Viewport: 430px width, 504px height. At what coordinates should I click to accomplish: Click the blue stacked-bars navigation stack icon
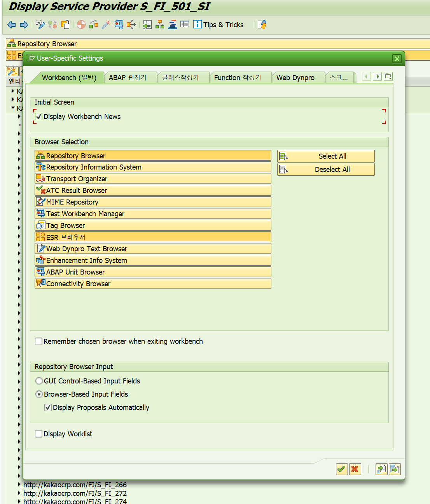(173, 25)
